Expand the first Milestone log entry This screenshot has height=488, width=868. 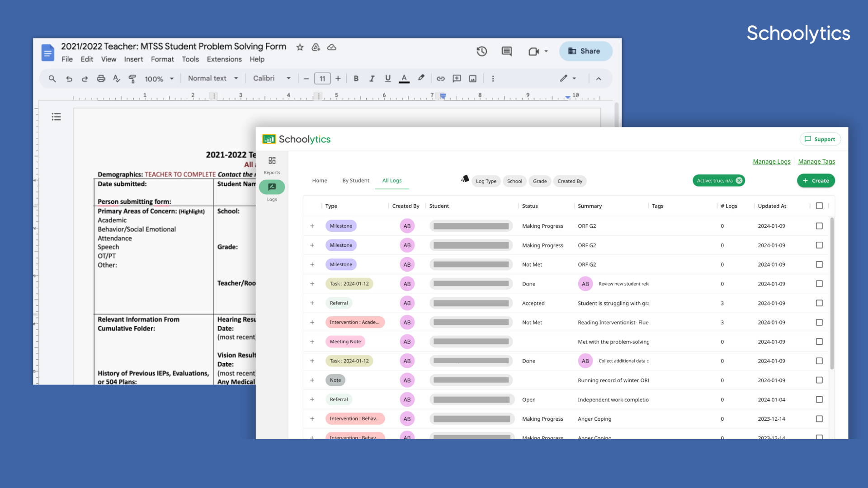tap(312, 225)
